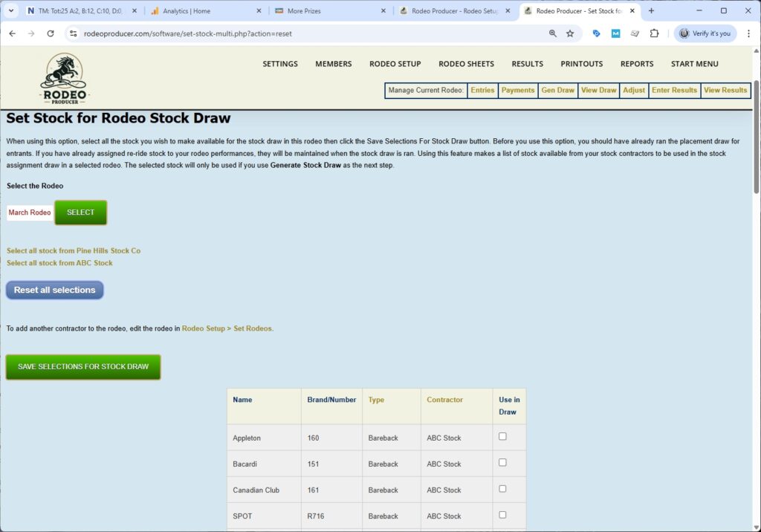Select all stock from Pine Hills Stock Co
The width and height of the screenshot is (761, 532).
pos(74,250)
